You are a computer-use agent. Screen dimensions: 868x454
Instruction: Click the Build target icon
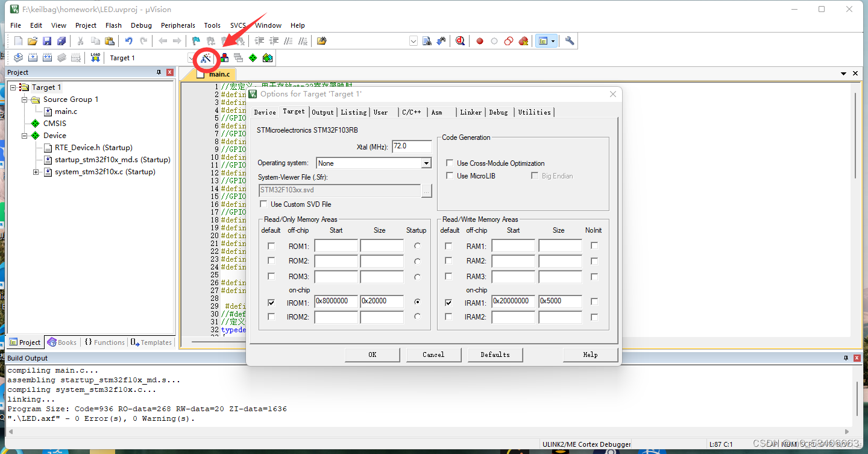click(33, 58)
